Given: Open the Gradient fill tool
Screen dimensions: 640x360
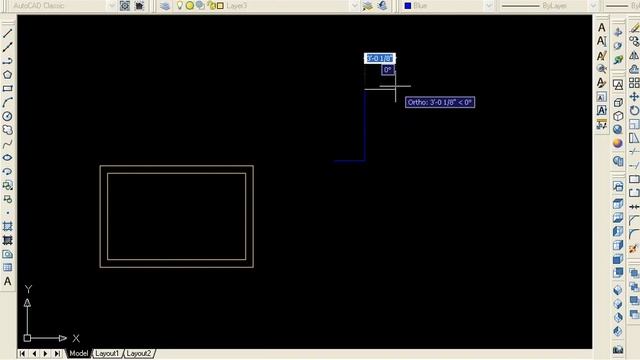Looking at the screenshot, I should pos(7,240).
